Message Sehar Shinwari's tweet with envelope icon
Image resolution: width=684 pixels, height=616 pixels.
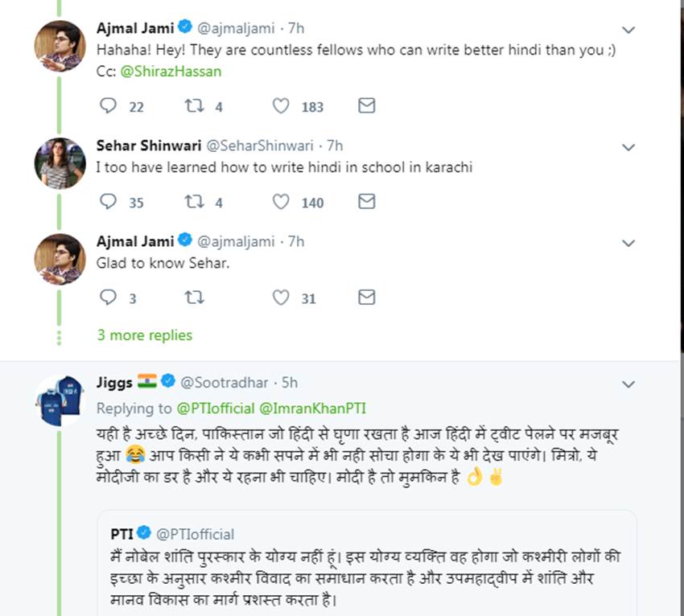click(x=366, y=202)
